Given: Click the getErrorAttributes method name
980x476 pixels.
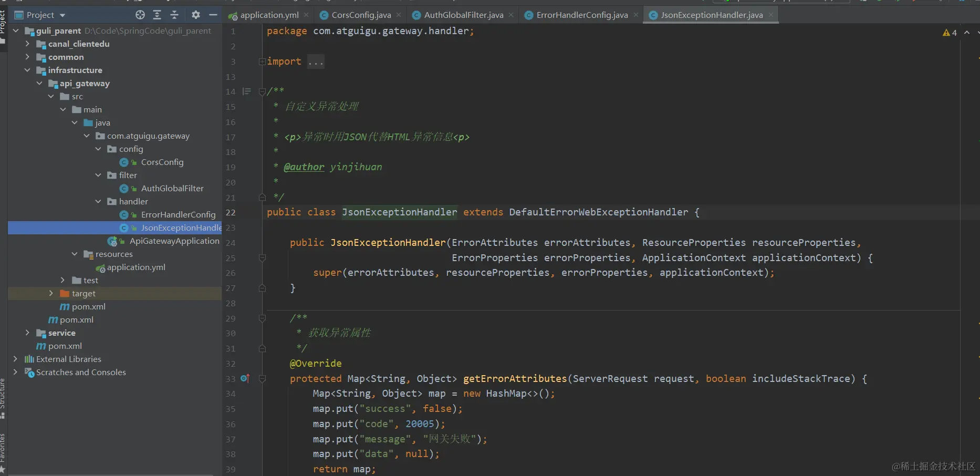Looking at the screenshot, I should pos(515,378).
